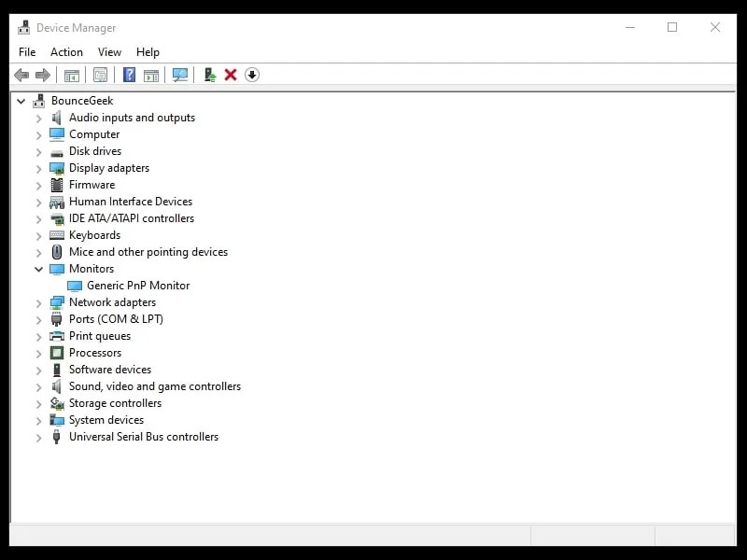Image resolution: width=747 pixels, height=560 pixels.
Task: Select Generic PnP Monitor in the tree
Action: 136,285
